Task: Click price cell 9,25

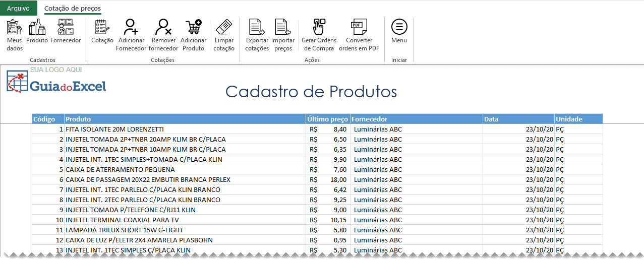Action: 328,200
